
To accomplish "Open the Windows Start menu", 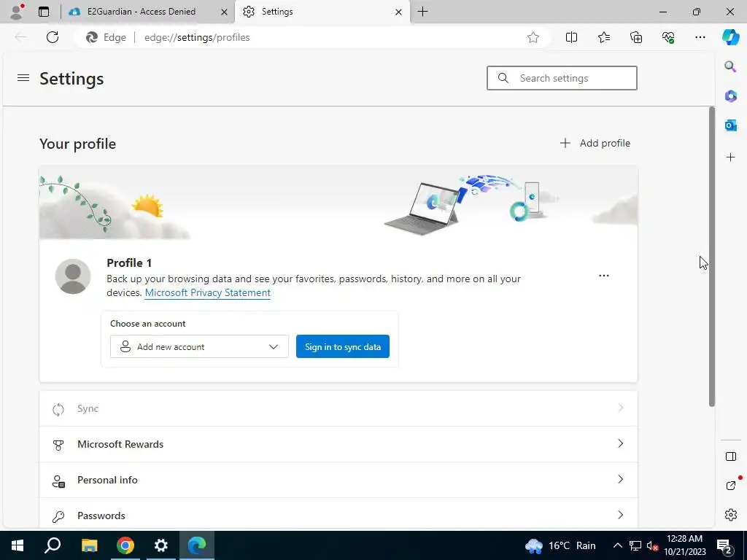I will click(18, 545).
